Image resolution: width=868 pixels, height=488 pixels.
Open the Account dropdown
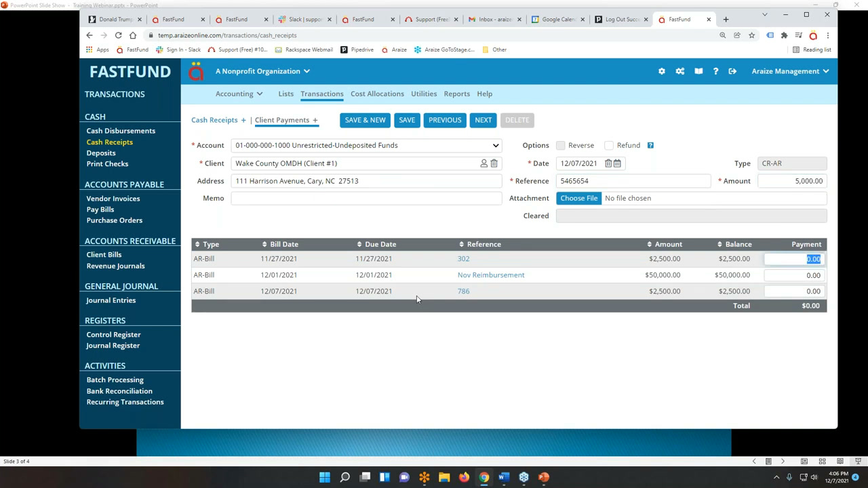[366, 145]
